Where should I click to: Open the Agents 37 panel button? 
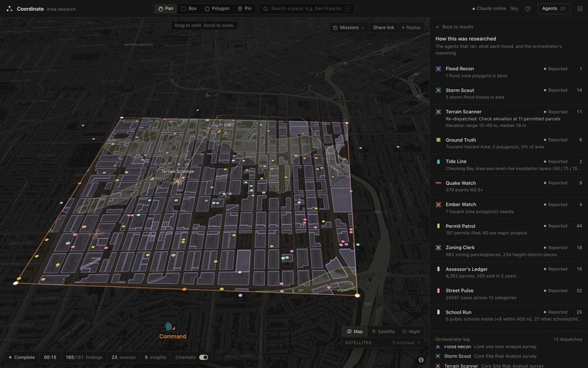554,9
